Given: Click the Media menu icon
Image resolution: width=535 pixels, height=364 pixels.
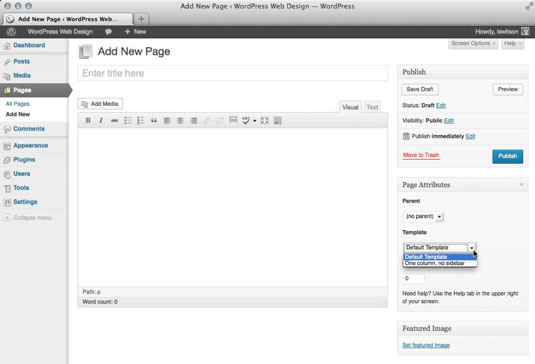Looking at the screenshot, I should coord(7,76).
